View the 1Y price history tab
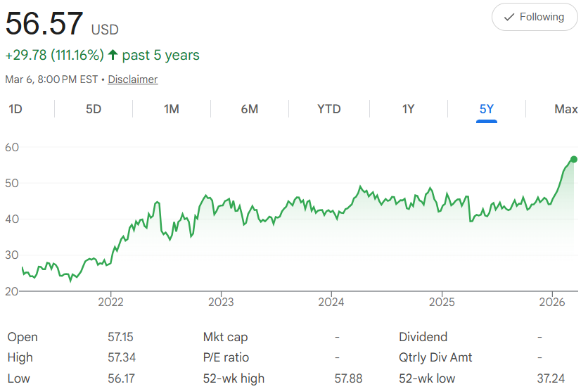The image size is (588, 389). click(x=408, y=109)
